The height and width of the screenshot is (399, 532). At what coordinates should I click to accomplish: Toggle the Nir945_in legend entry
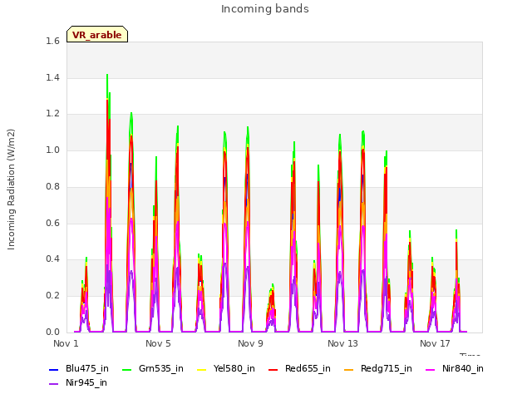click(78, 382)
